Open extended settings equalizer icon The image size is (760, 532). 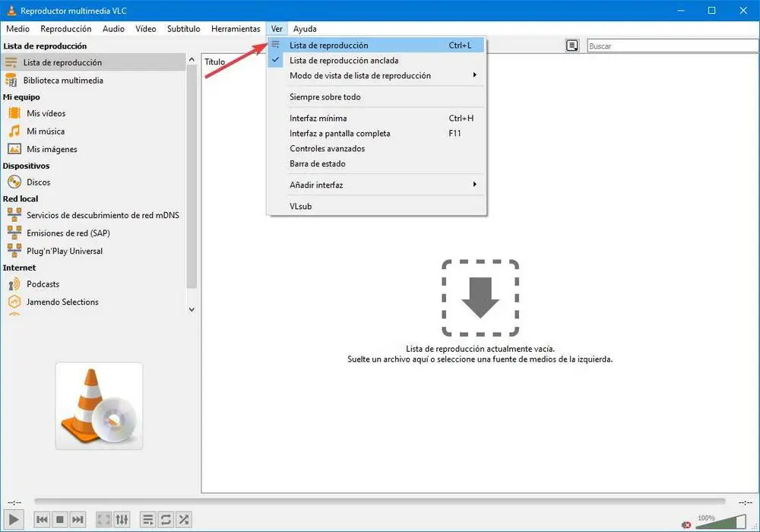pos(122,519)
